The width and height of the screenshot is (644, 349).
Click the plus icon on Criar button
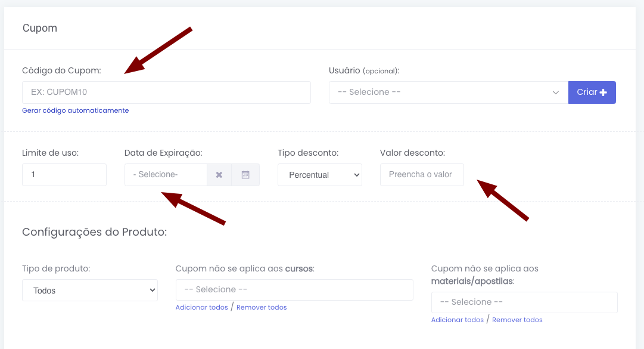coord(603,92)
